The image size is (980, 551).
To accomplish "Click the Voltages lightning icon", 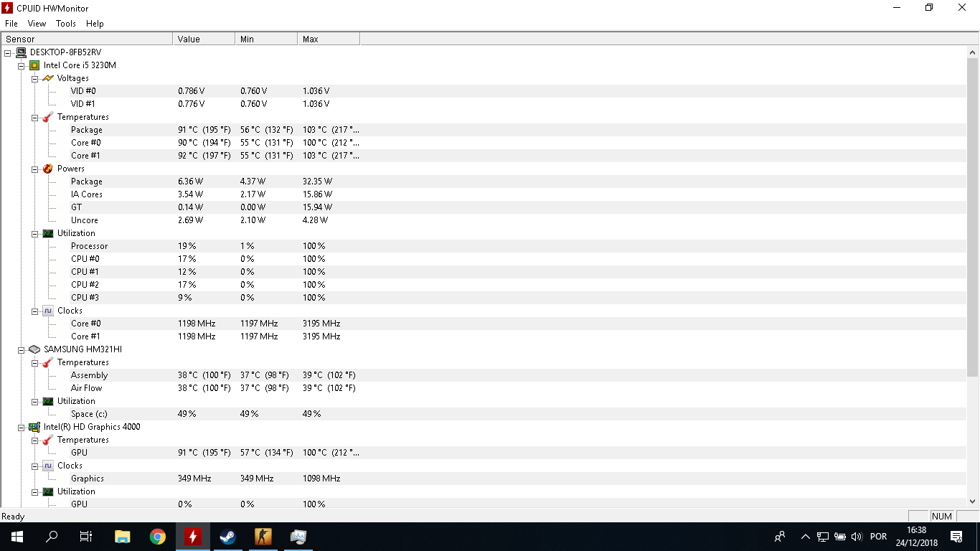I will coord(48,78).
